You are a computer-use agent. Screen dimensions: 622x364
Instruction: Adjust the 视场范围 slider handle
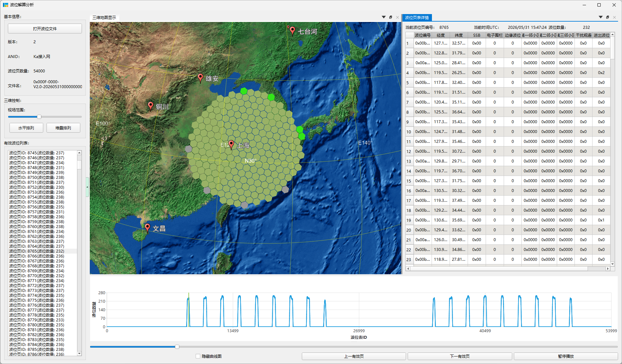click(x=39, y=117)
